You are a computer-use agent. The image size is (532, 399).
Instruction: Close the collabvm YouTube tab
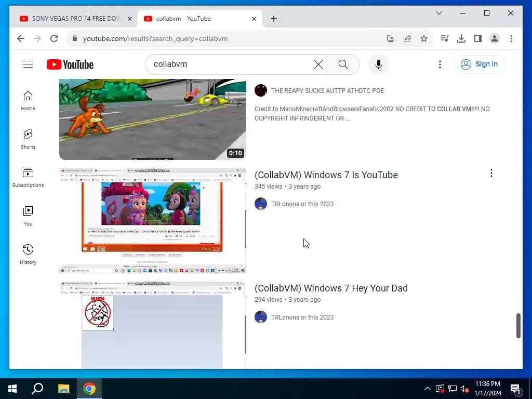pyautogui.click(x=254, y=19)
